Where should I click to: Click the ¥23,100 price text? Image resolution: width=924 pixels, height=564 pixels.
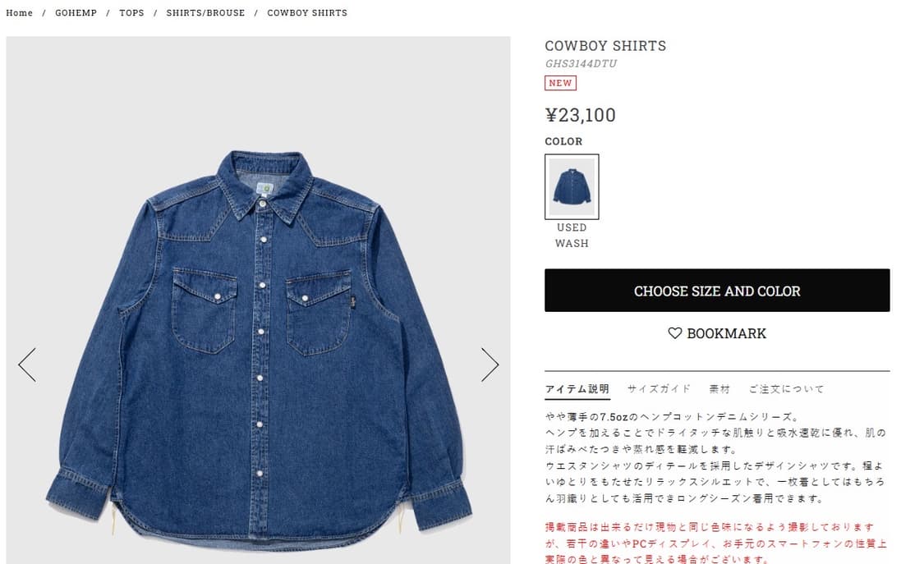tap(581, 115)
